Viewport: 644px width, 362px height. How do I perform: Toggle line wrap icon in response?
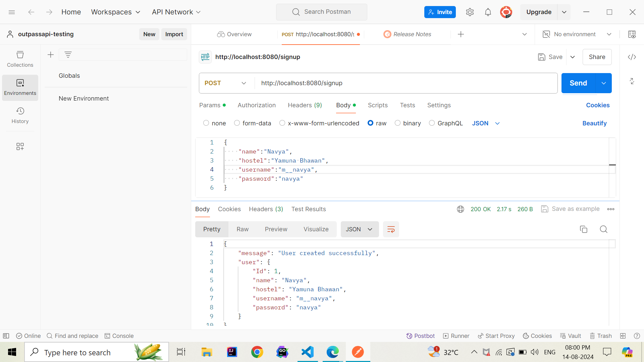click(x=391, y=229)
